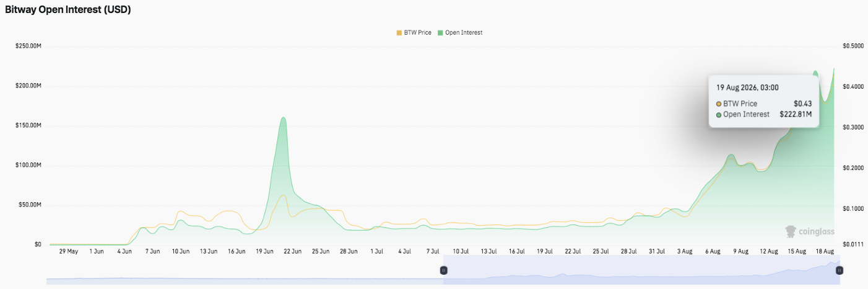
Task: Click the $0.0111 price axis label
Action: coord(854,245)
